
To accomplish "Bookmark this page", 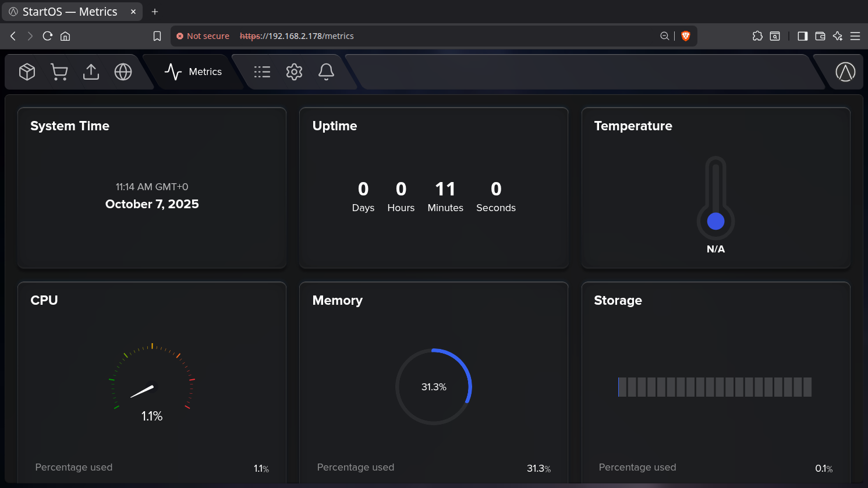I will pyautogui.click(x=157, y=36).
